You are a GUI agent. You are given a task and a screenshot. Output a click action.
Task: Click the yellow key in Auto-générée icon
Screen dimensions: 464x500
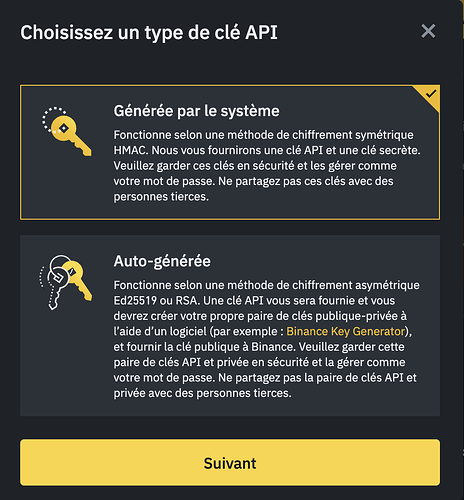coord(79,281)
